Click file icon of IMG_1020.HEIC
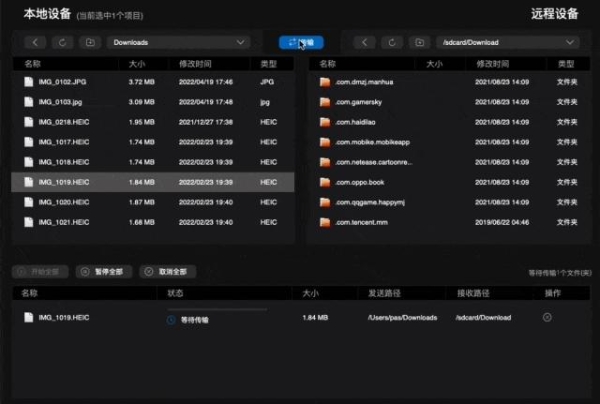This screenshot has height=404, width=600. click(x=29, y=202)
